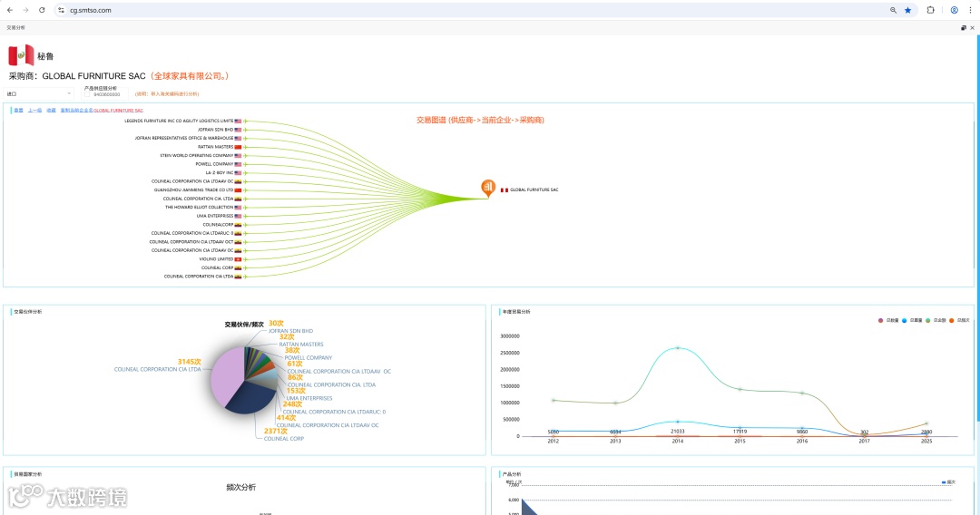
Task: Click supplier JOFRAN REPRESENTATIVES OFFICE & WAREHOUSE
Action: pyautogui.click(x=183, y=138)
